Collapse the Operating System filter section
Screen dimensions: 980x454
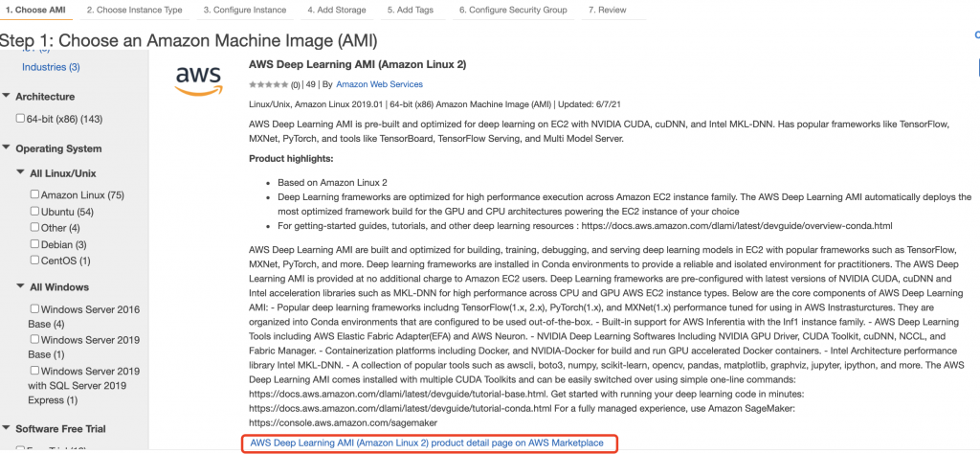click(7, 148)
